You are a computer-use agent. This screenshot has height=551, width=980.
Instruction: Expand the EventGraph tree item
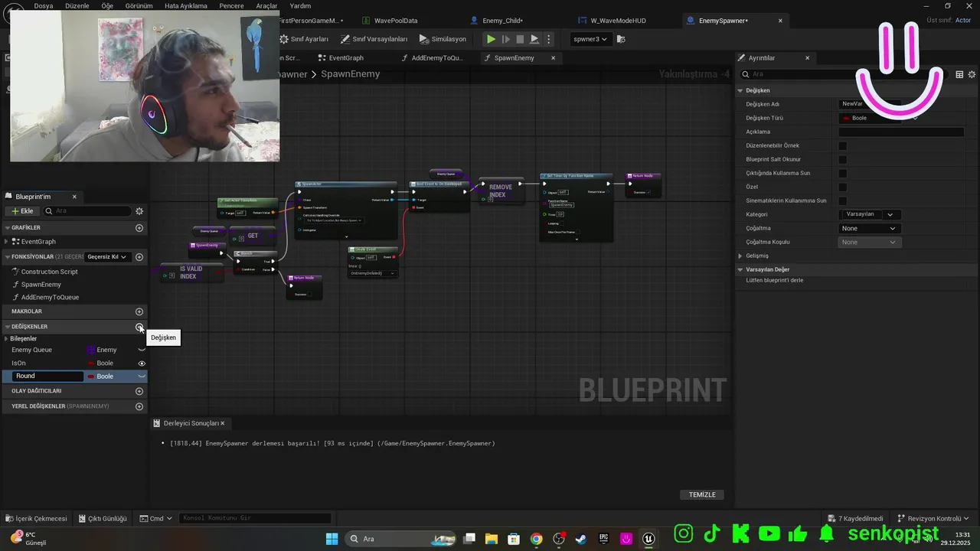8,242
